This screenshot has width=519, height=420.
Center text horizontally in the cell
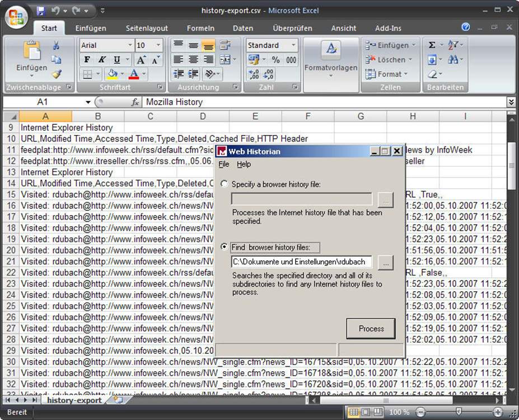(193, 59)
